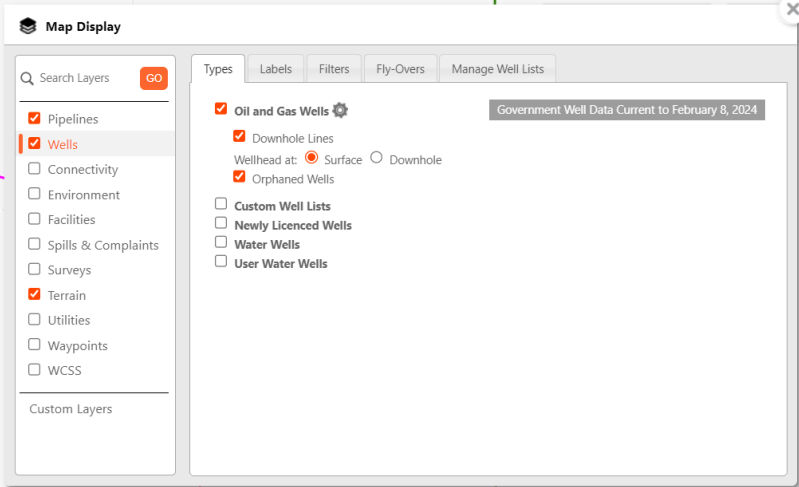The image size is (799, 487).
Task: Open the Manage Well Lists tab
Action: [x=497, y=69]
